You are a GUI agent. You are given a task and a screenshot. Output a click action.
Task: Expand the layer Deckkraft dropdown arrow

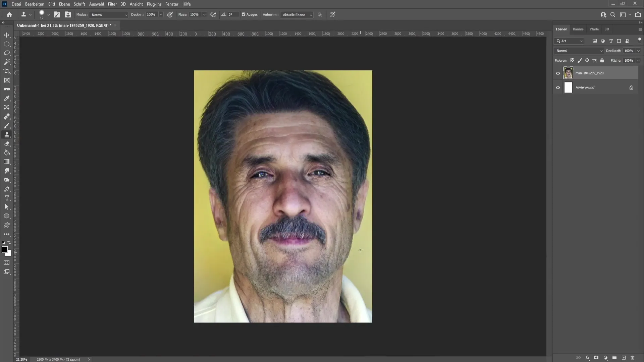pos(638,51)
